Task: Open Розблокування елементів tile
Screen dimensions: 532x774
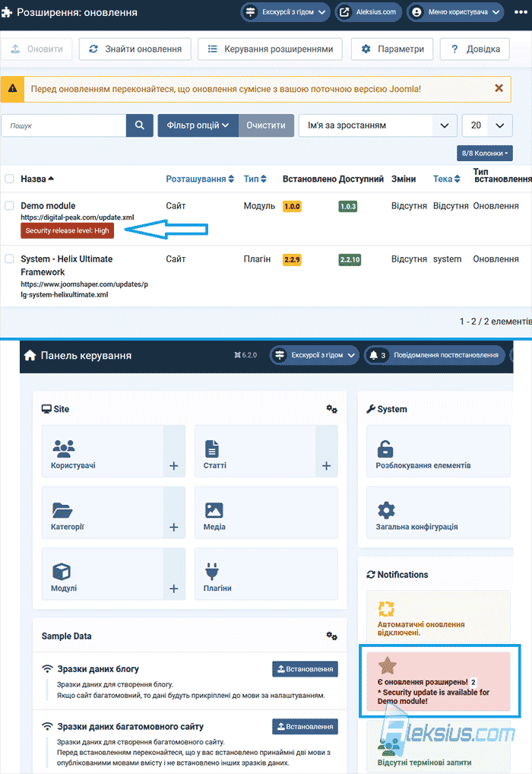Action: click(439, 451)
